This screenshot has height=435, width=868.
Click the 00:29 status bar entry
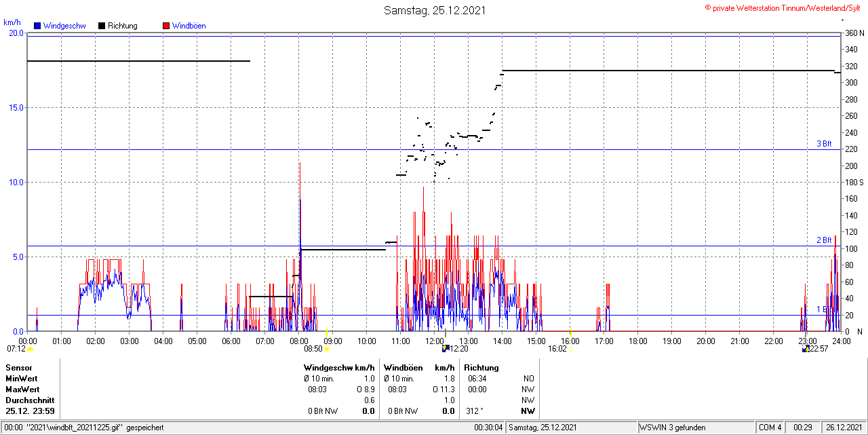(804, 428)
